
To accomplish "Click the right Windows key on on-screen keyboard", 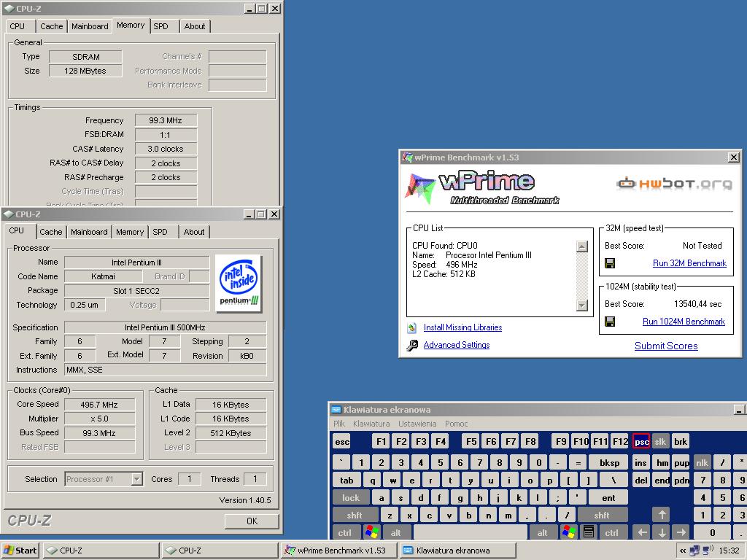I will tap(569, 532).
